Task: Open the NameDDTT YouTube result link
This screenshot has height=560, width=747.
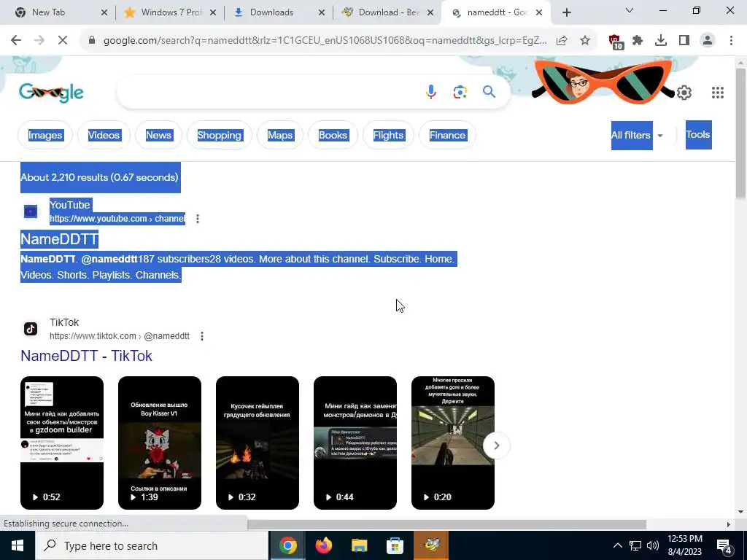Action: pyautogui.click(x=60, y=239)
